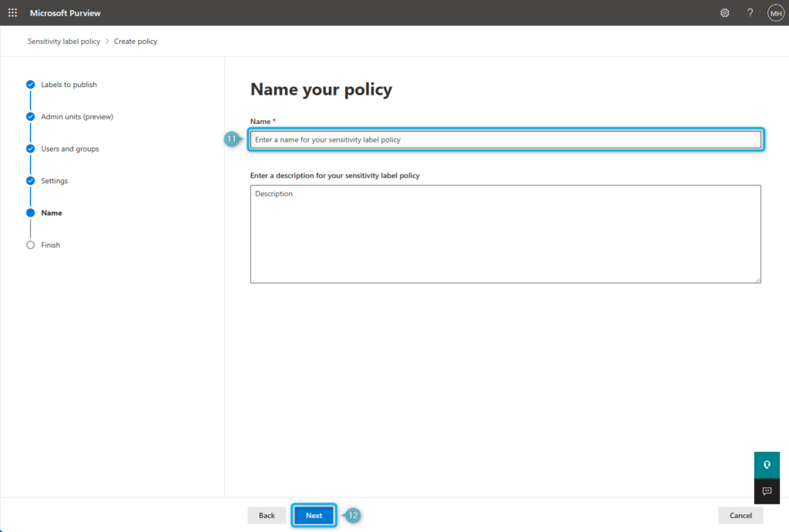Open the teal support headset panel
This screenshot has height=532, width=789.
[x=767, y=464]
